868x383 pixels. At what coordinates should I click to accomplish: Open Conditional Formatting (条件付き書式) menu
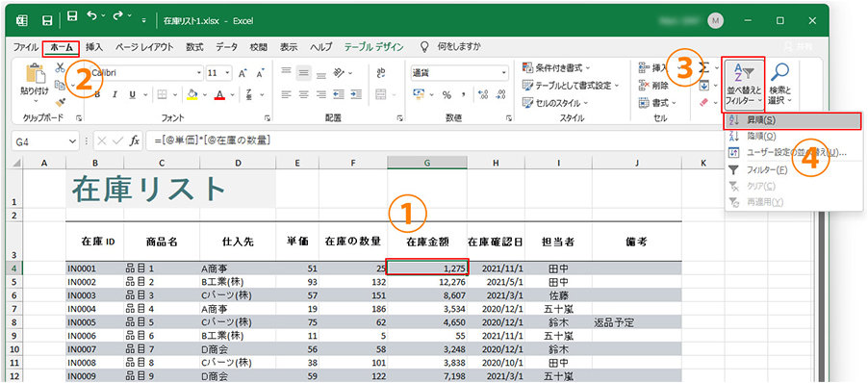coord(556,68)
